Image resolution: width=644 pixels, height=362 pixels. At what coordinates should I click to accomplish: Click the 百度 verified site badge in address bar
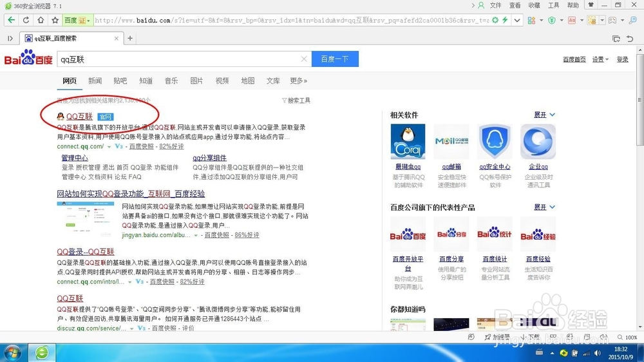pos(77,20)
